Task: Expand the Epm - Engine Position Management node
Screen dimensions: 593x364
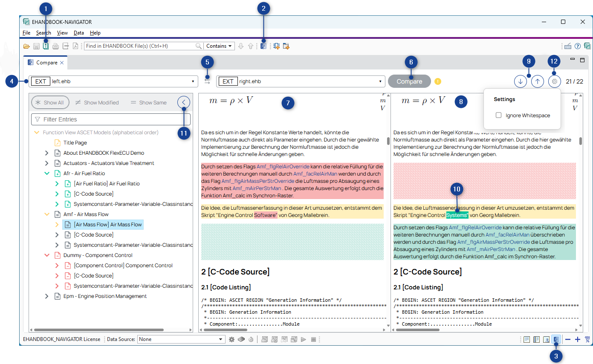Action: (47, 296)
